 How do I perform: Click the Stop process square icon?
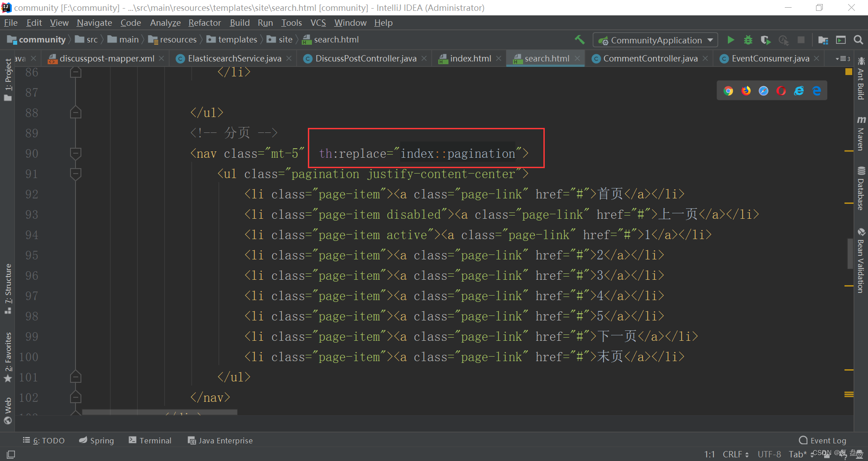tap(801, 40)
